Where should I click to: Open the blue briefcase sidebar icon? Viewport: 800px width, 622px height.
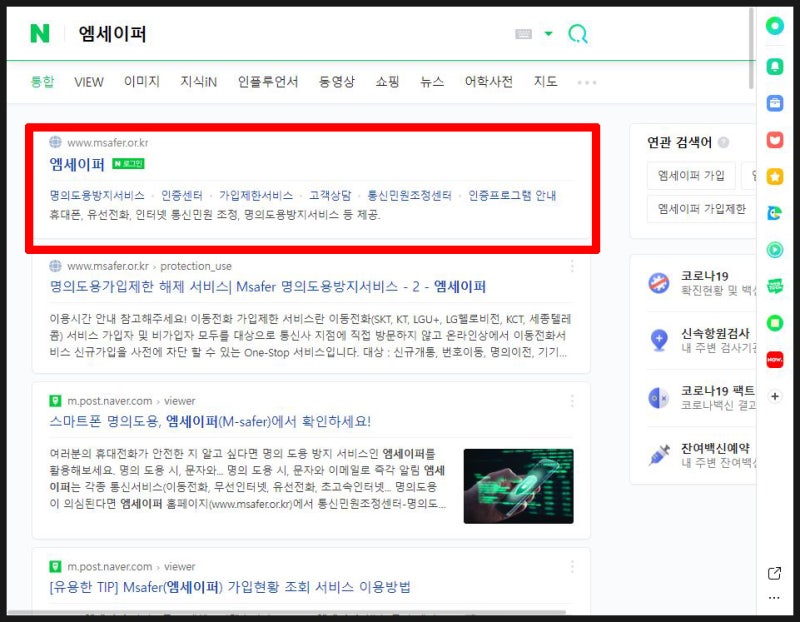coord(774,103)
